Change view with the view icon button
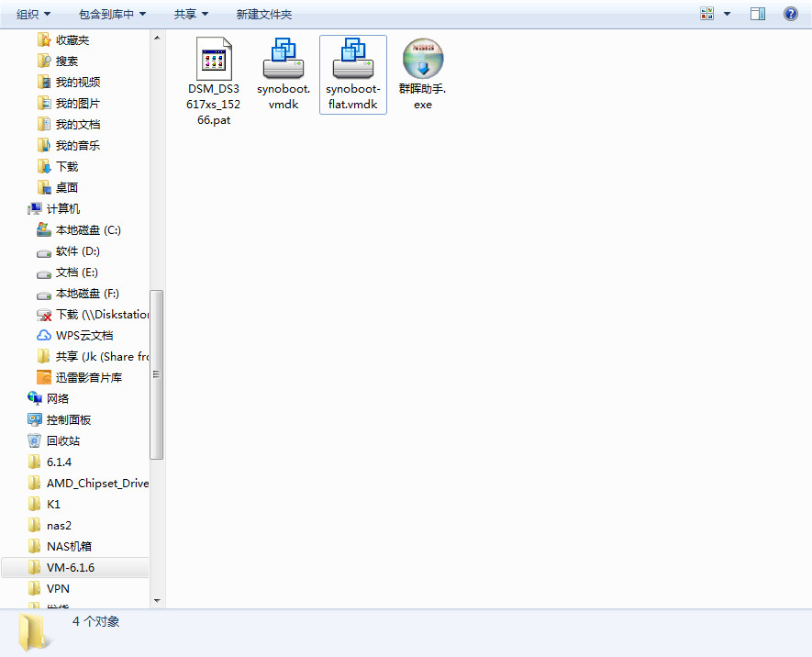 tap(707, 14)
